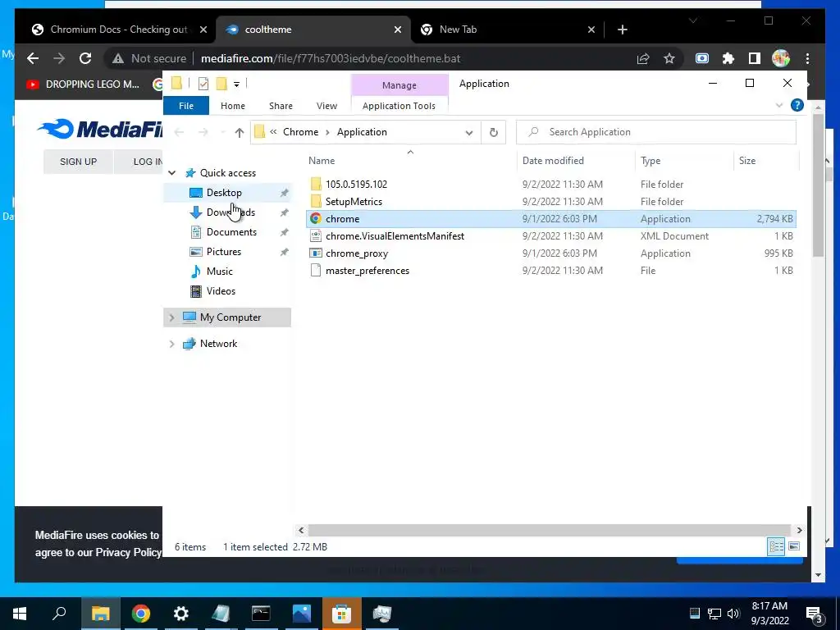Select Downloads in Quick access
840x630 pixels.
(227, 212)
